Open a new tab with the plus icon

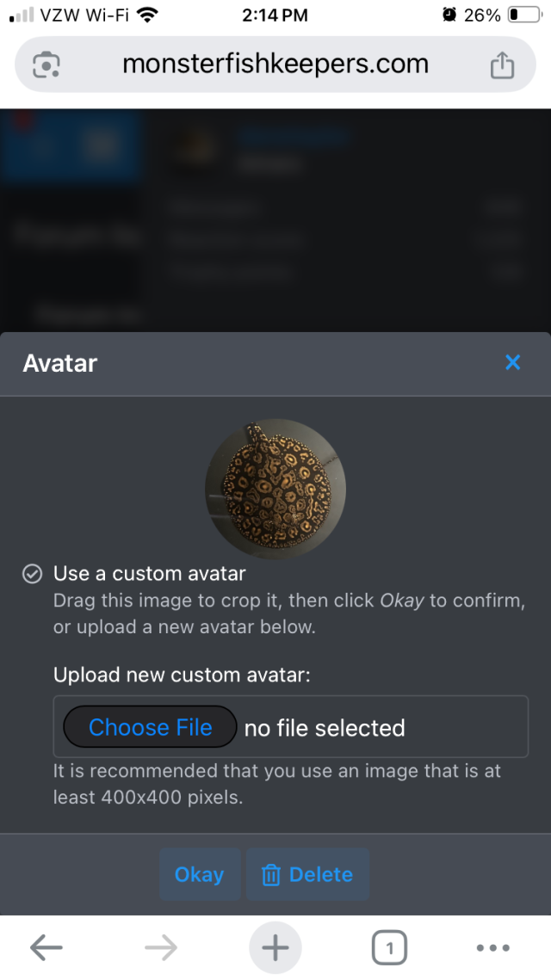(x=275, y=948)
